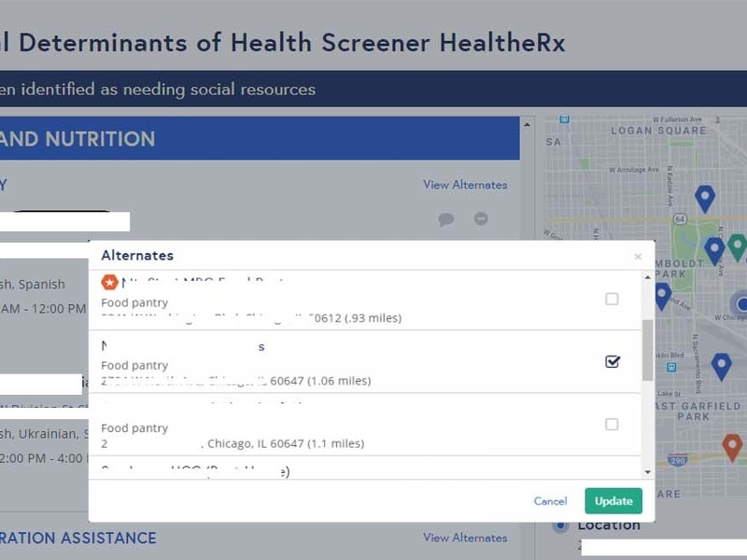Select the blue map pin beside the green pin
Screen dimensions: 747x560
click(714, 250)
